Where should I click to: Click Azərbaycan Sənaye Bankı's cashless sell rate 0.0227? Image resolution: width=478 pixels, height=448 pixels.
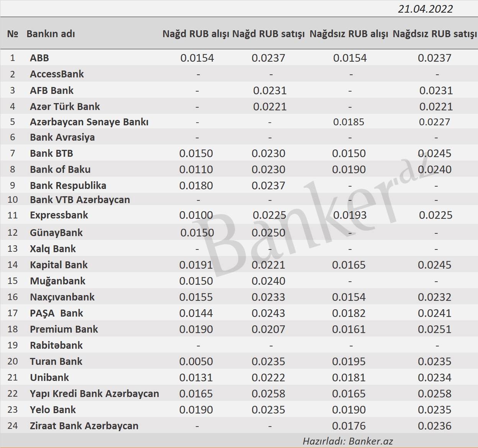coord(434,122)
